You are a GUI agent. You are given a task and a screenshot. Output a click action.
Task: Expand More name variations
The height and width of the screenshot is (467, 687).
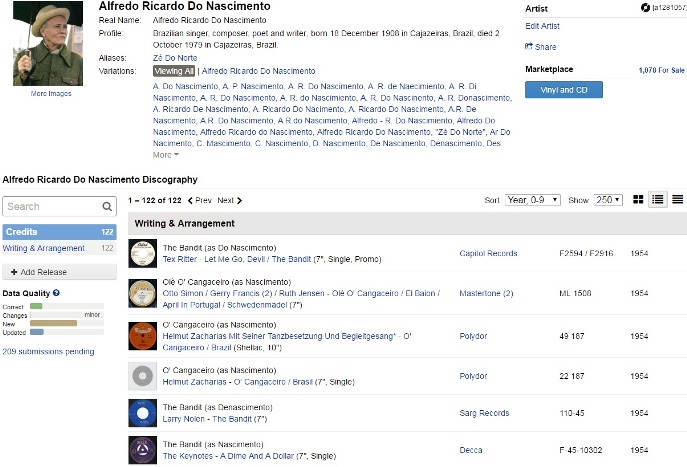pos(166,155)
